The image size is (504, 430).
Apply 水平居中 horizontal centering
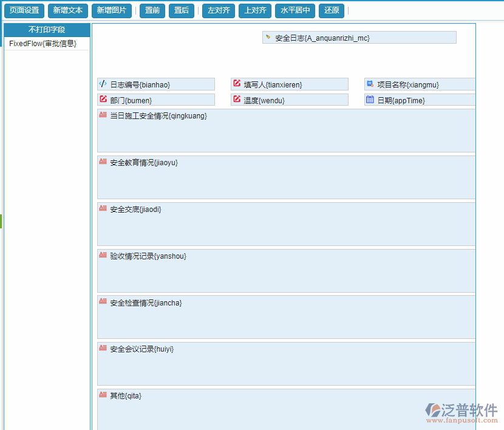point(295,10)
